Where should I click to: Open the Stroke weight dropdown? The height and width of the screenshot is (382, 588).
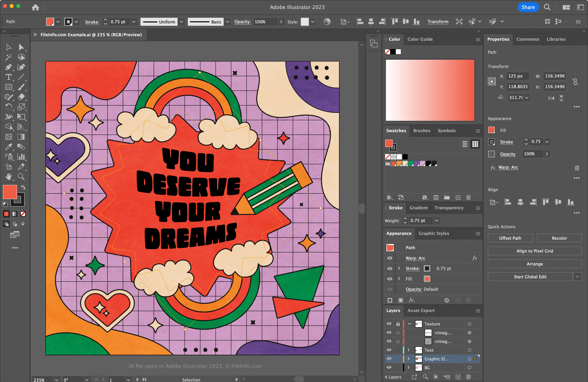point(437,220)
